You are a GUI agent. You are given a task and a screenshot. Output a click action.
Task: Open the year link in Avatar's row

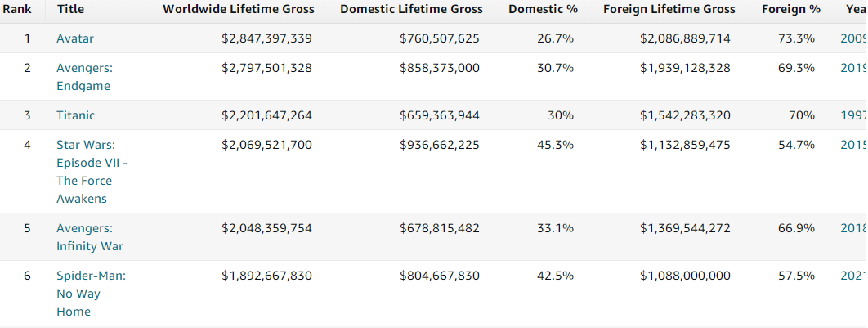click(x=853, y=38)
